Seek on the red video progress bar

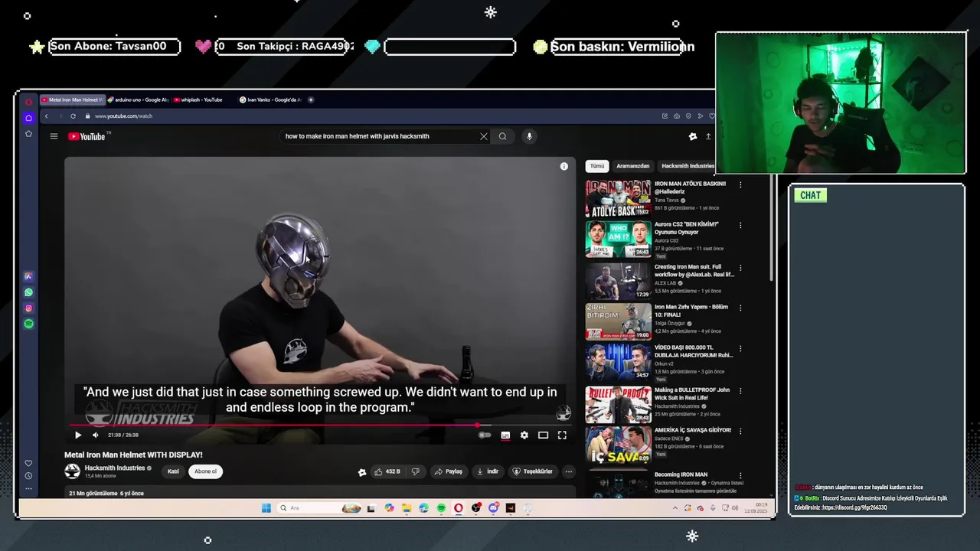click(x=319, y=425)
